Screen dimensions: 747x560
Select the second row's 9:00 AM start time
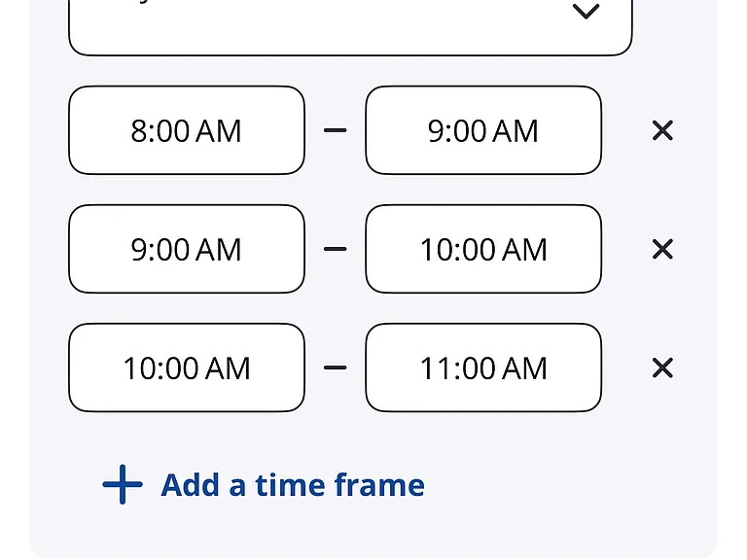[x=187, y=249]
